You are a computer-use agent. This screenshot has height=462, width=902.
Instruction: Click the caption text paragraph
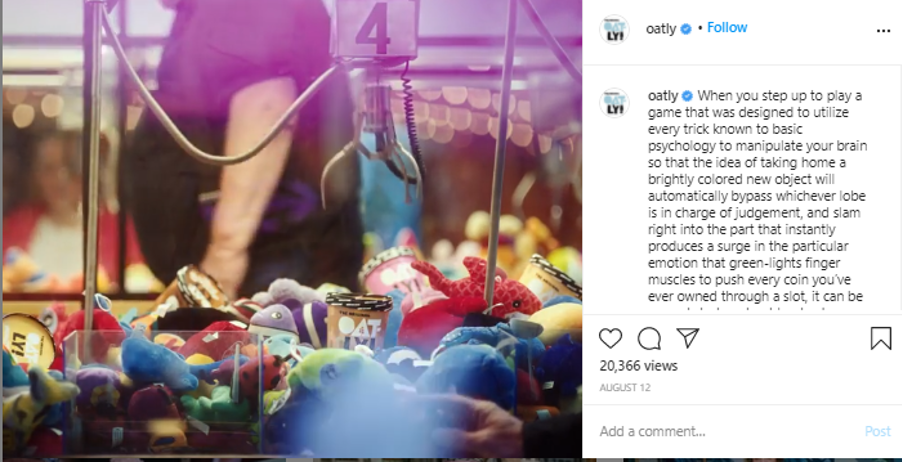pos(757,204)
